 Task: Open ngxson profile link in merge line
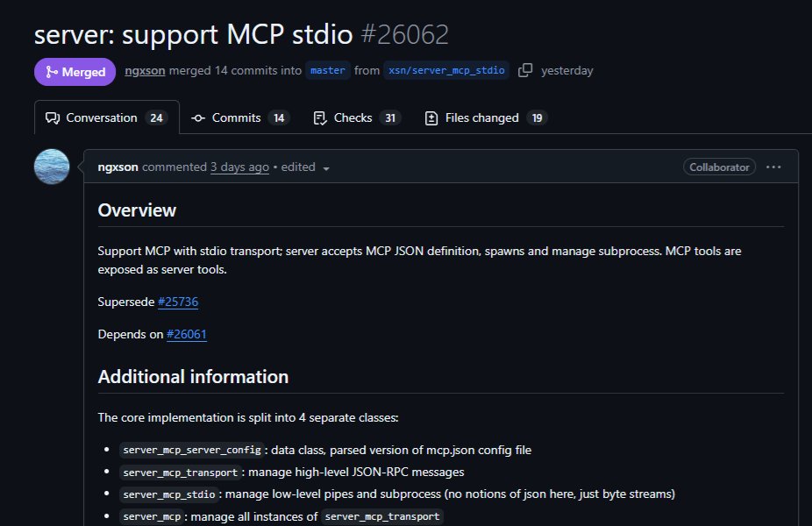145,70
